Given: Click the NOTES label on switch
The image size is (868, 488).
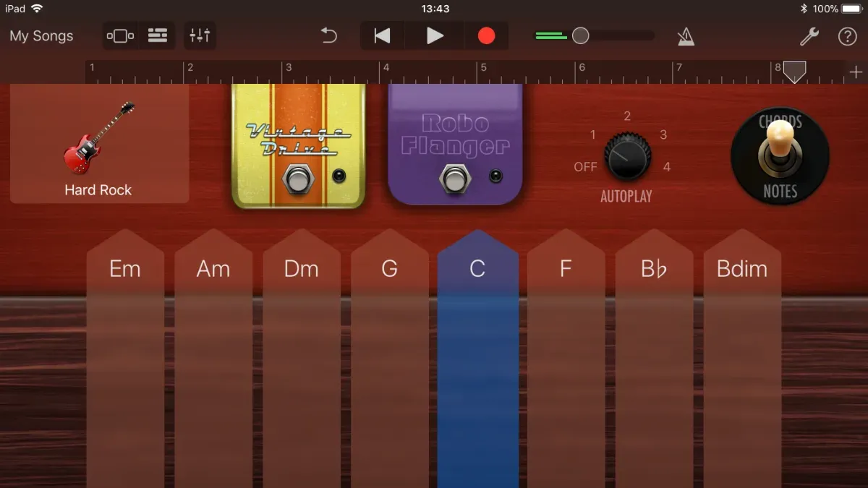Looking at the screenshot, I should (780, 192).
